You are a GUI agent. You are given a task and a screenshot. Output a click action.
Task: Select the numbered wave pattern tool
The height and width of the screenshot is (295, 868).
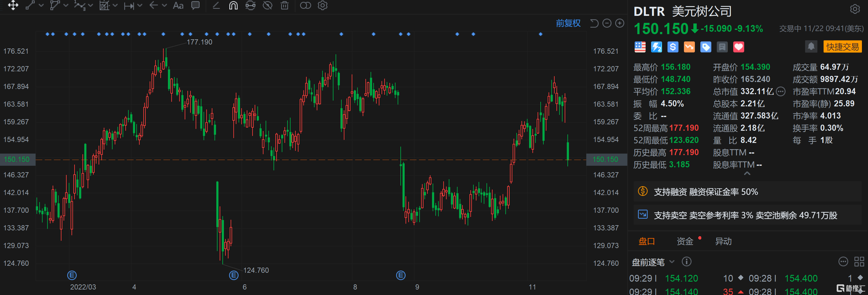pos(79,5)
